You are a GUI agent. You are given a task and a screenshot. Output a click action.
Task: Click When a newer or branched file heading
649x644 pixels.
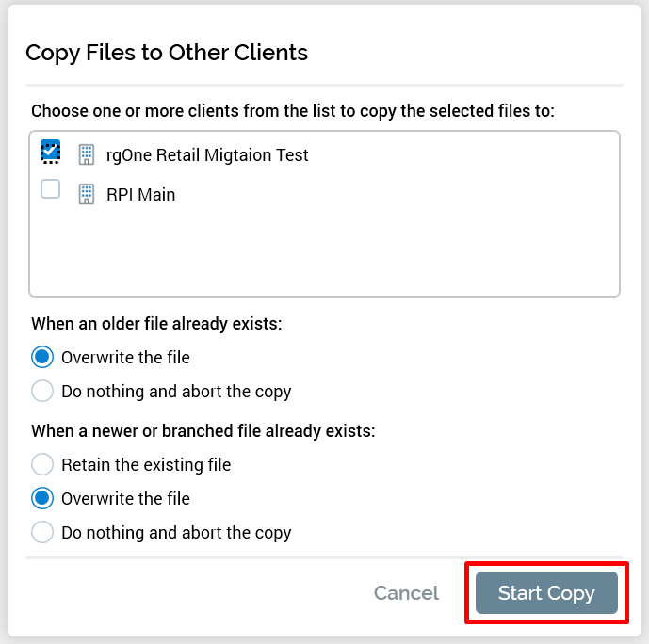pyautogui.click(x=203, y=431)
